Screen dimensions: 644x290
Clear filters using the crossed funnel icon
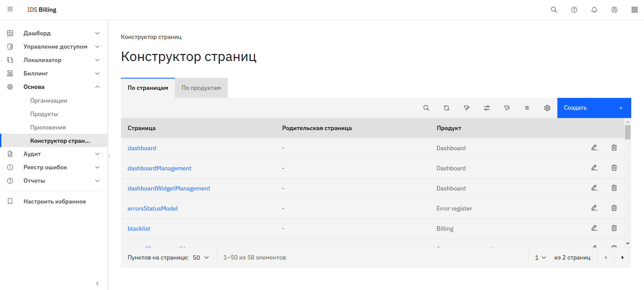coord(507,108)
